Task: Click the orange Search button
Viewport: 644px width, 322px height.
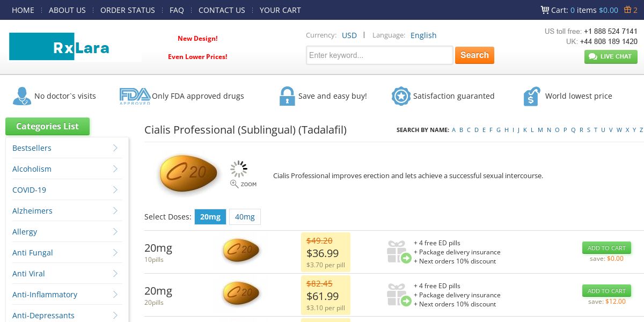Action: pos(474,55)
